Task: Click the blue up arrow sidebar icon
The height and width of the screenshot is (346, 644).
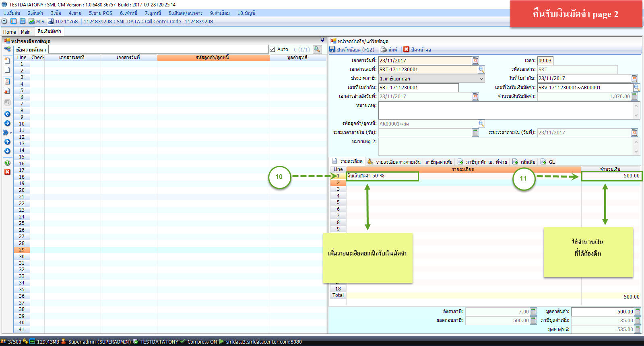Action: pyautogui.click(x=7, y=142)
